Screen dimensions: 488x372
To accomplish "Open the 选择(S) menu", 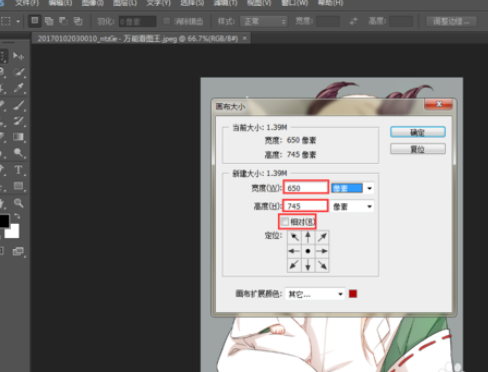I will point(192,3).
